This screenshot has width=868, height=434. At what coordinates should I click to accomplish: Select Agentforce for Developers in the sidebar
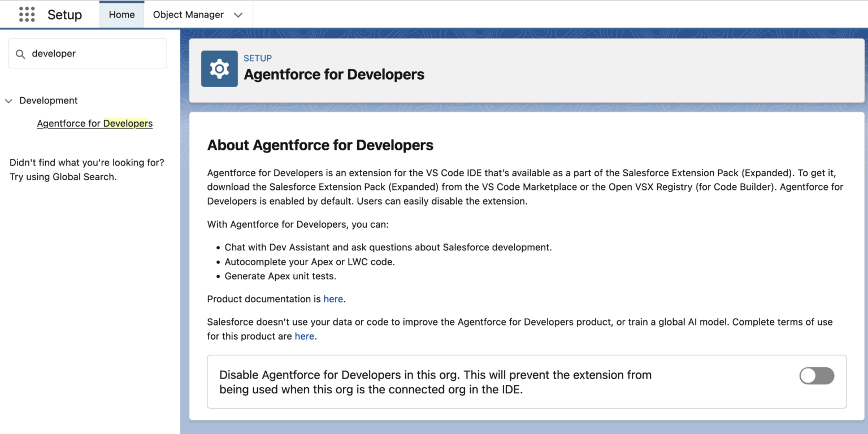pyautogui.click(x=94, y=123)
